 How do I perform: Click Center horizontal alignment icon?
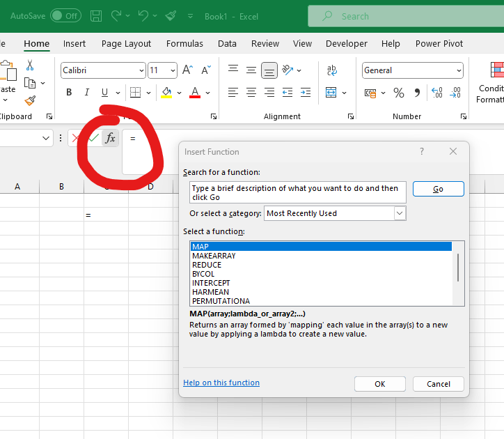251,93
